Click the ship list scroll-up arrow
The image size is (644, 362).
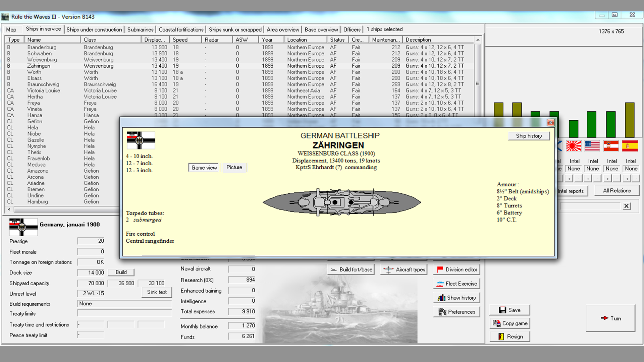(x=478, y=40)
